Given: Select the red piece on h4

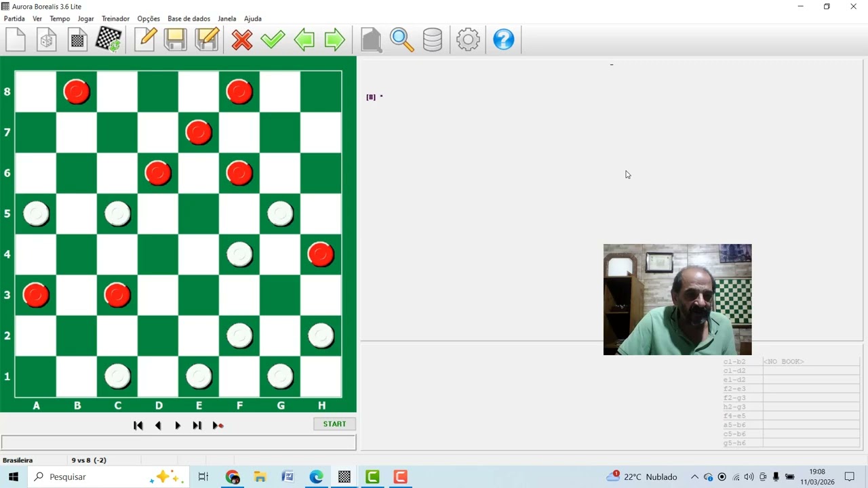Looking at the screenshot, I should point(321,254).
